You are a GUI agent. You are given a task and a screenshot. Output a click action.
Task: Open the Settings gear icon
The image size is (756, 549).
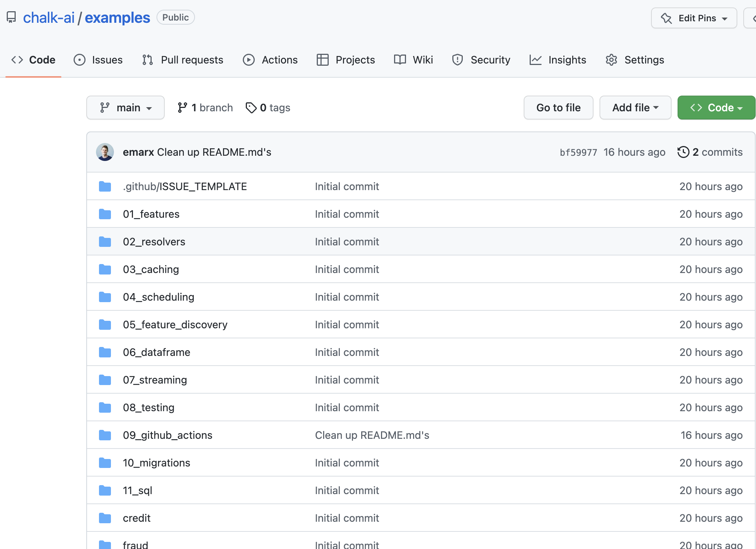click(611, 60)
